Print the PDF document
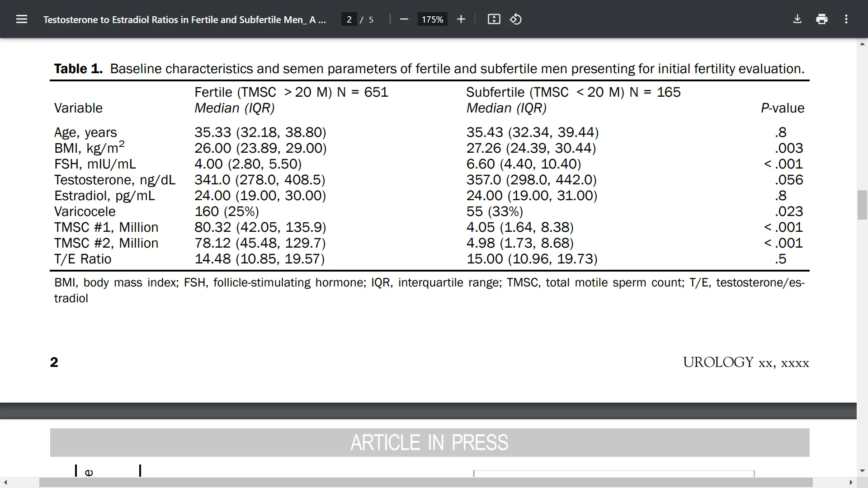The image size is (868, 488). tap(821, 19)
